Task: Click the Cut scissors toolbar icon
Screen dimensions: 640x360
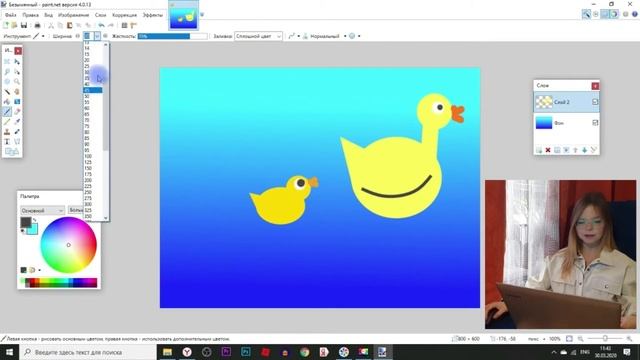Action: (x=51, y=25)
